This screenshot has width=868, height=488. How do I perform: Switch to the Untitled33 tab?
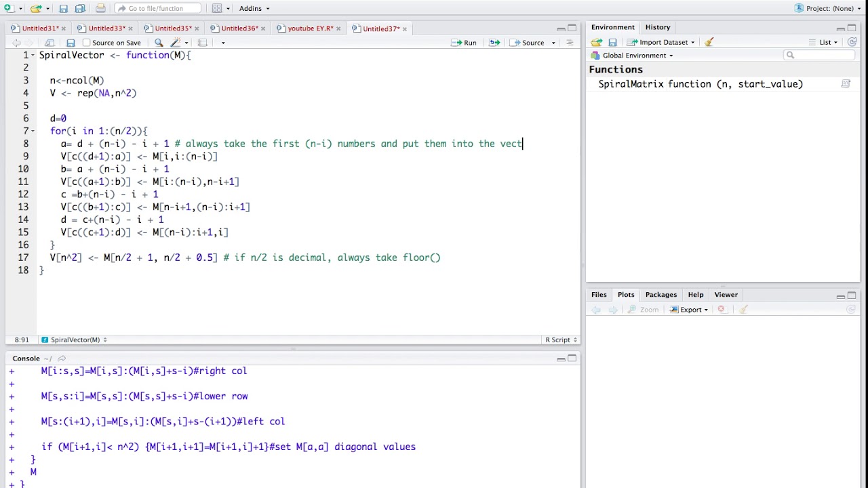click(x=106, y=28)
